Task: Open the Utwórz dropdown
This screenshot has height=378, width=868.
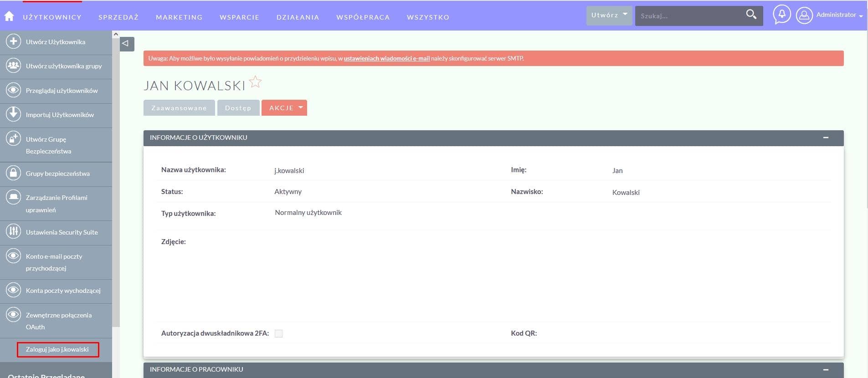Action: pyautogui.click(x=609, y=15)
